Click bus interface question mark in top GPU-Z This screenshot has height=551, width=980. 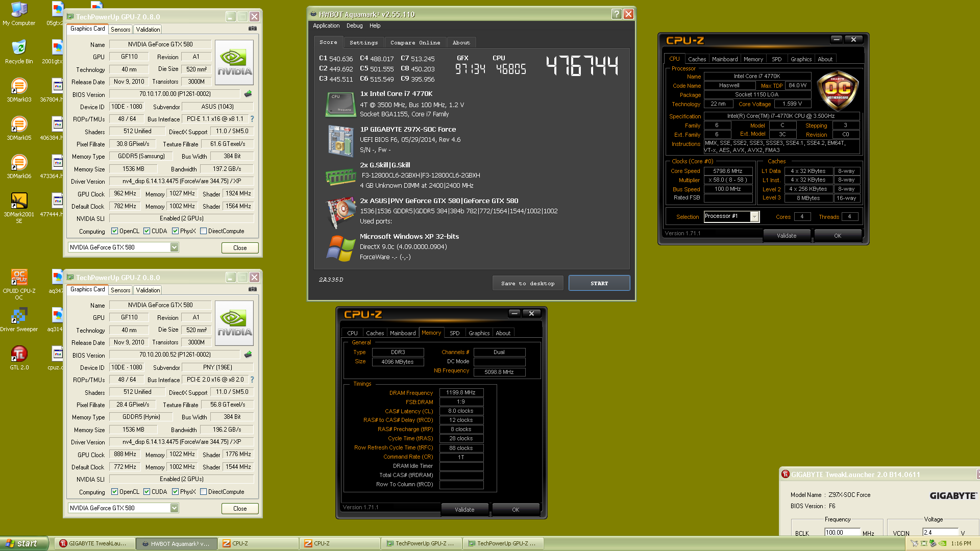(252, 119)
